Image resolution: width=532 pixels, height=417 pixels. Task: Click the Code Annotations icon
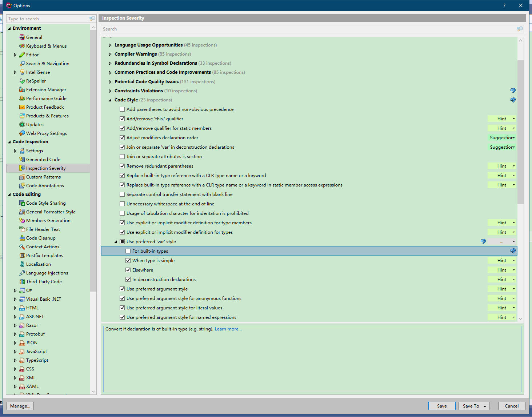[x=22, y=185]
